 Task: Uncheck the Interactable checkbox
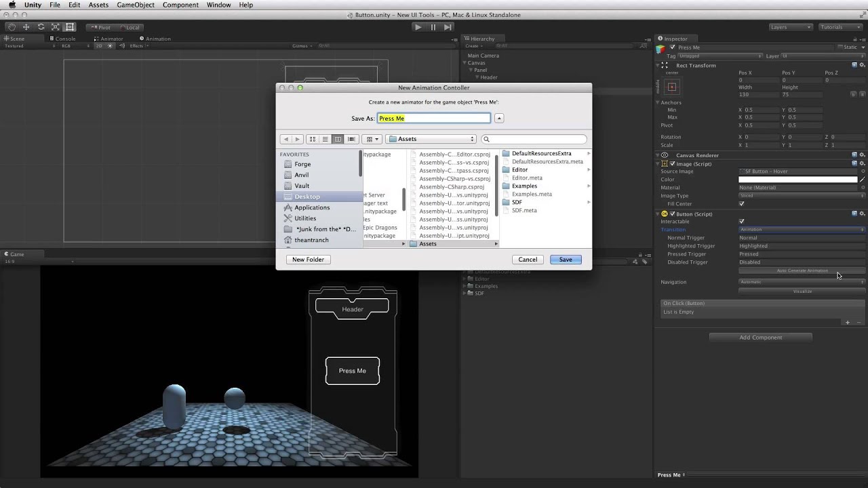click(741, 222)
